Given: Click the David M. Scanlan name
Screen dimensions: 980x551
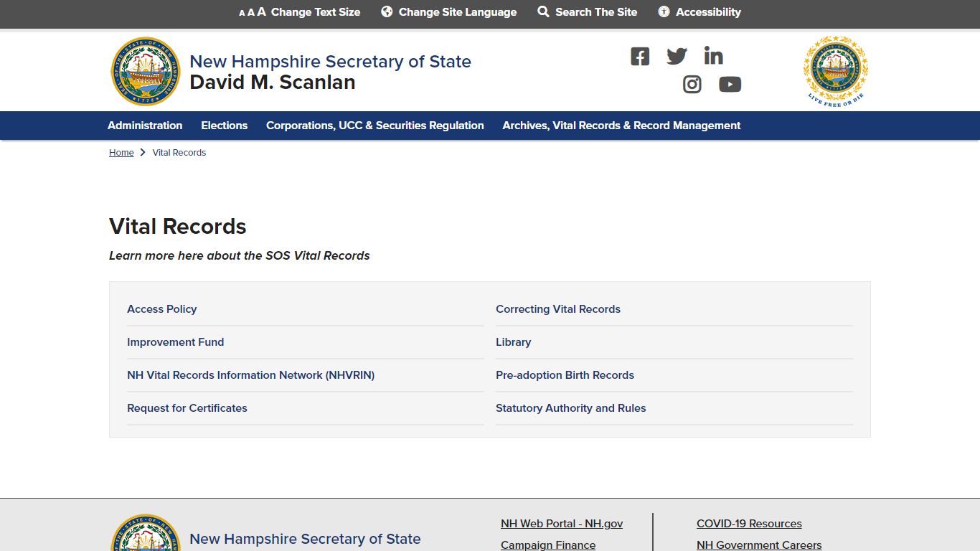Looking at the screenshot, I should (273, 83).
